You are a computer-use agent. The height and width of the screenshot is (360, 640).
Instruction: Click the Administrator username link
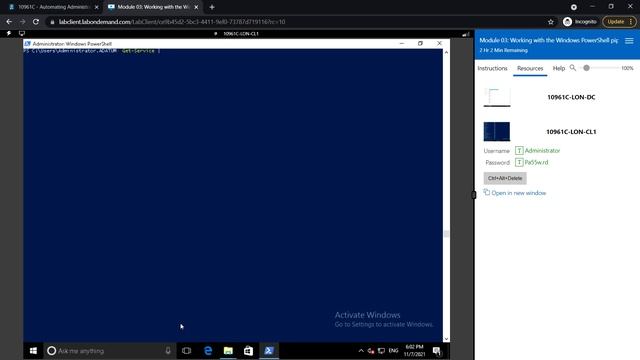click(x=542, y=151)
